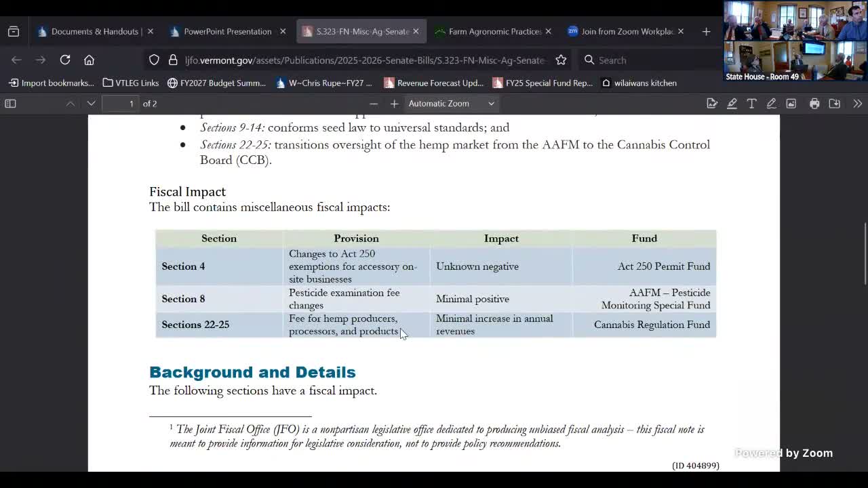Viewport: 868px width, 488px height.
Task: Close the Join from Zoom tab
Action: (680, 31)
